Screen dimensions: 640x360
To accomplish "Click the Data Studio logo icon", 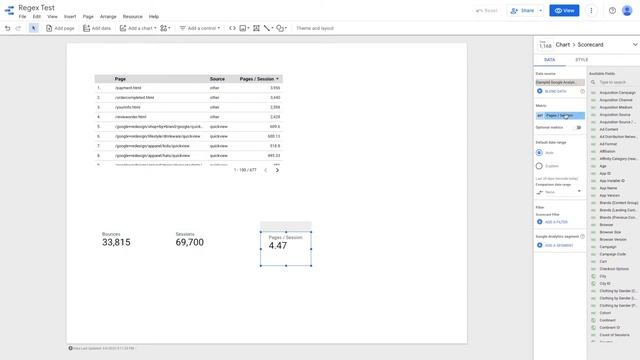I will click(9, 11).
